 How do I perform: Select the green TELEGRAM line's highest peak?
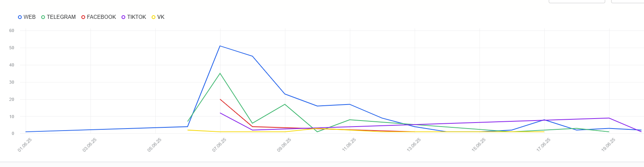[220, 73]
